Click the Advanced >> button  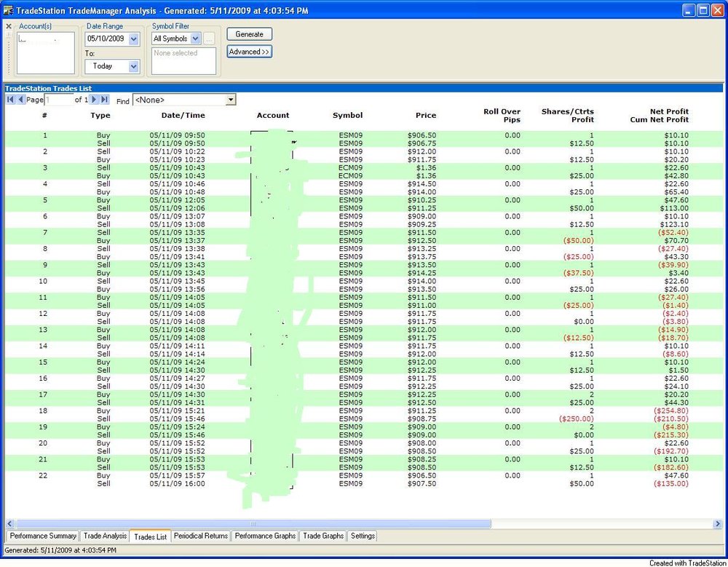pyautogui.click(x=249, y=52)
